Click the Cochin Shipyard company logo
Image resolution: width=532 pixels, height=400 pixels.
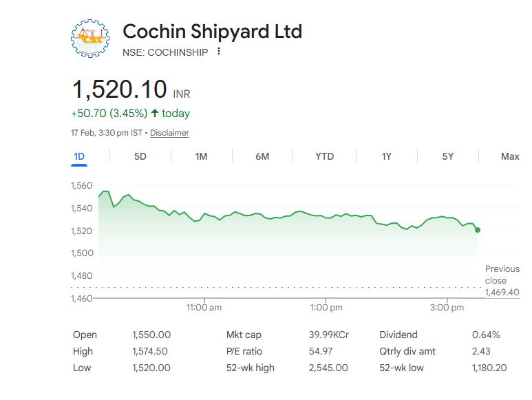coord(91,39)
